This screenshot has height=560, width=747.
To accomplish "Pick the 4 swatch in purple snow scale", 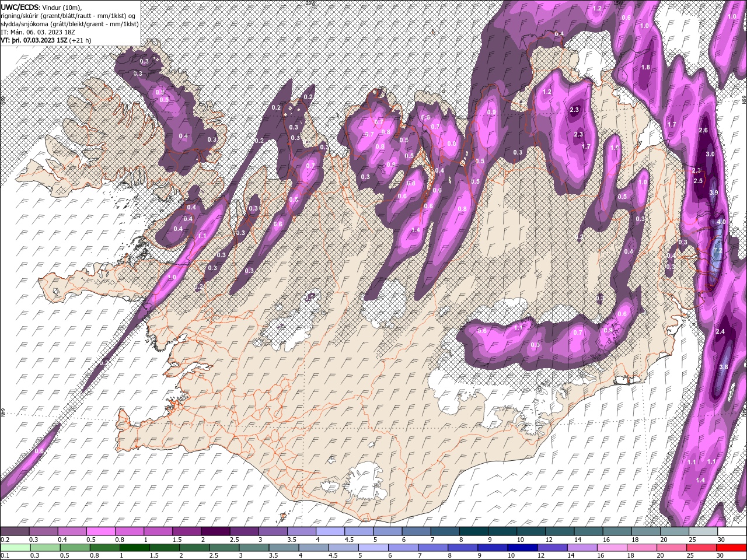I will point(330,531).
